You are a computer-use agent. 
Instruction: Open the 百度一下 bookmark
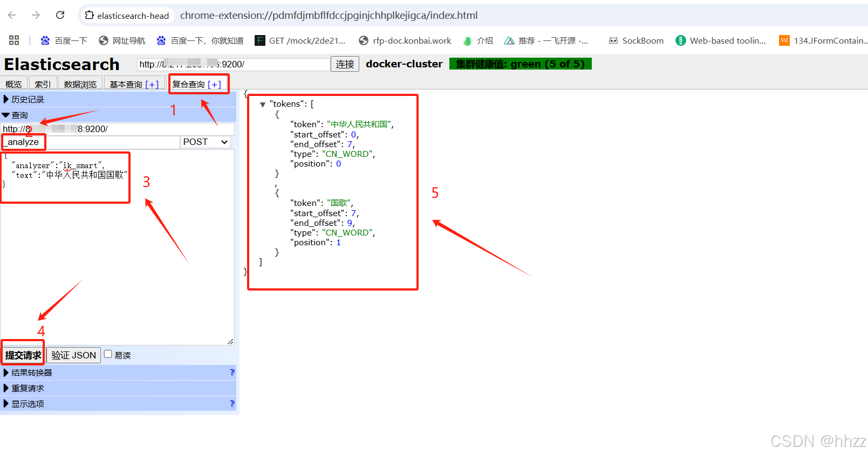pyautogui.click(x=64, y=40)
